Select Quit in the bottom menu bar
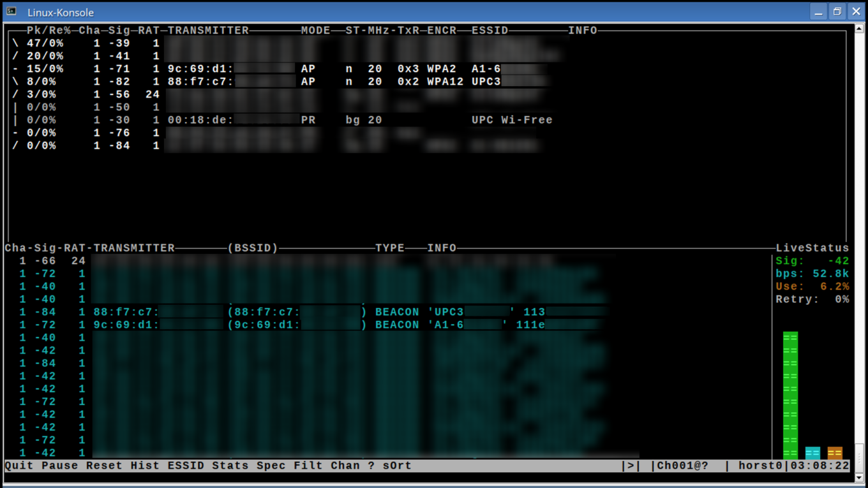The width and height of the screenshot is (868, 488). click(19, 466)
